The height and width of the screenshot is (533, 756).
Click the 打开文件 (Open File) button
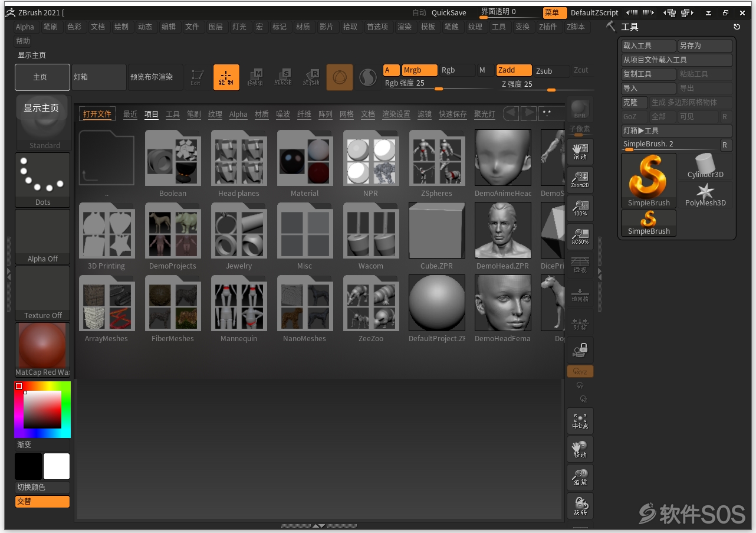97,114
